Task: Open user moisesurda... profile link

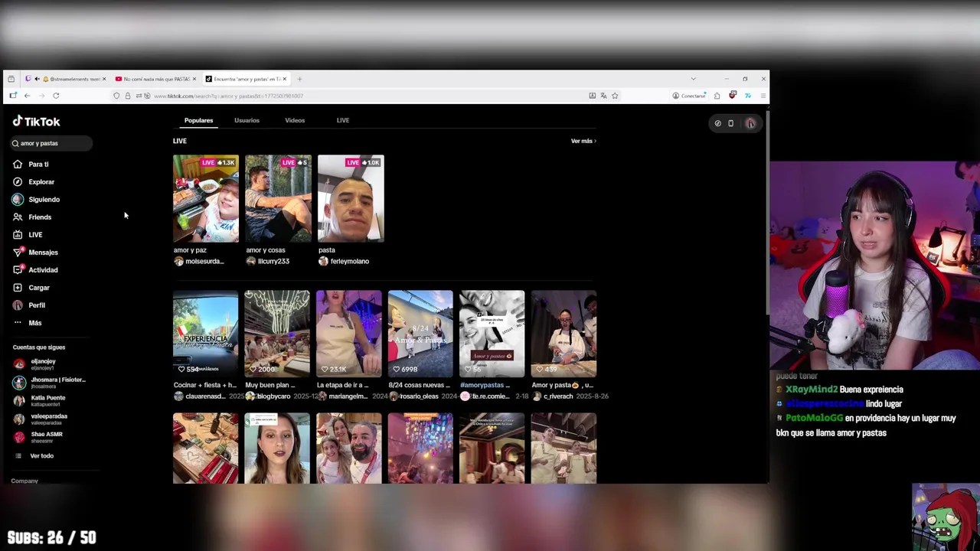Action: [x=199, y=262]
